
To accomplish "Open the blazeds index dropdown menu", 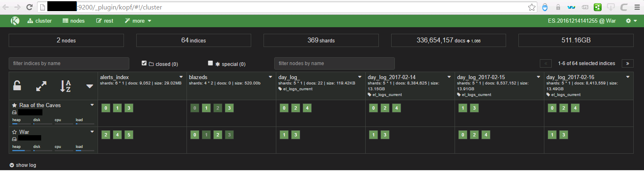I will point(271,77).
